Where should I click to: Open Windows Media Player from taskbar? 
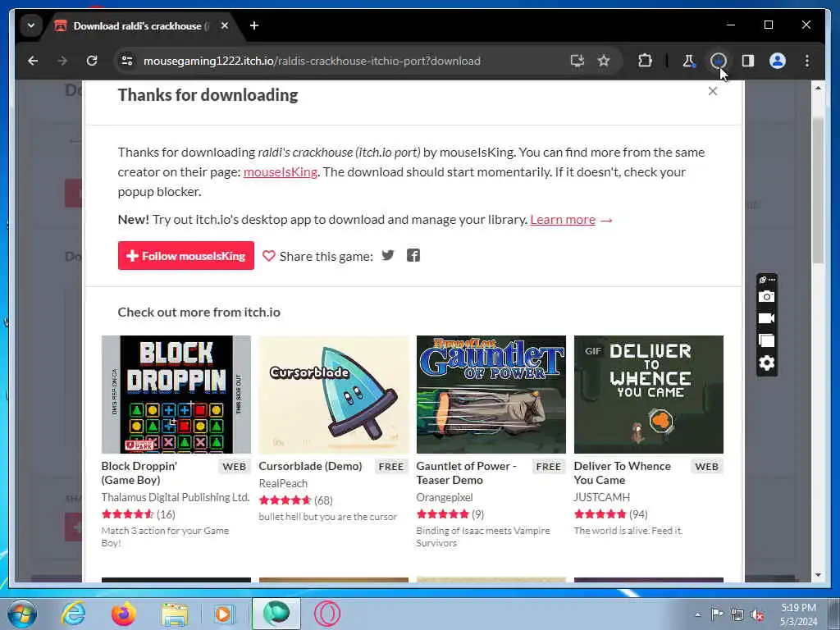(x=223, y=614)
